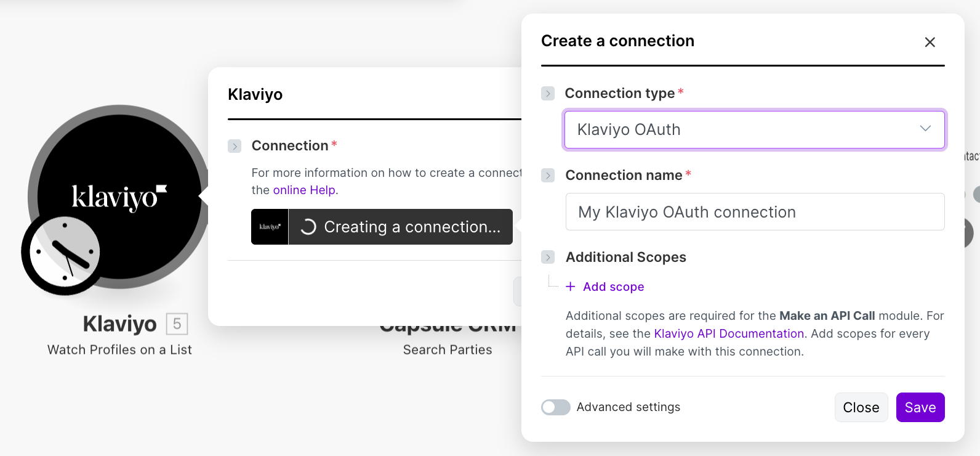
Task: Click the module number 5 badge
Action: point(177,324)
